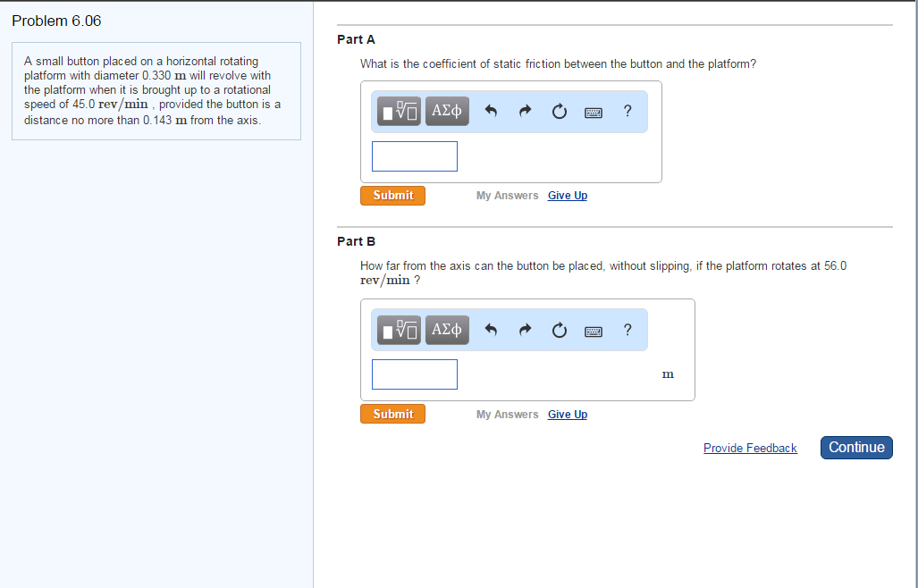Reset the Part A answer with the reset icon
Viewport: 918px width, 588px height.
559,111
